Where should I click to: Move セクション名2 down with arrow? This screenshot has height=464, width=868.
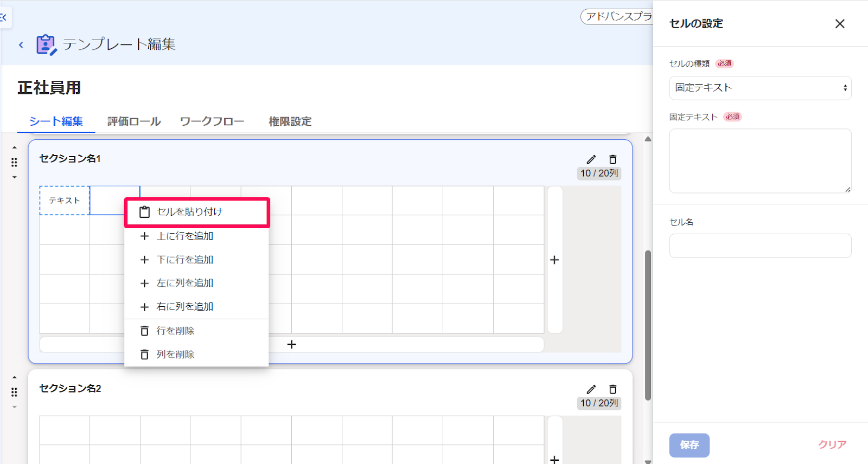(15, 407)
